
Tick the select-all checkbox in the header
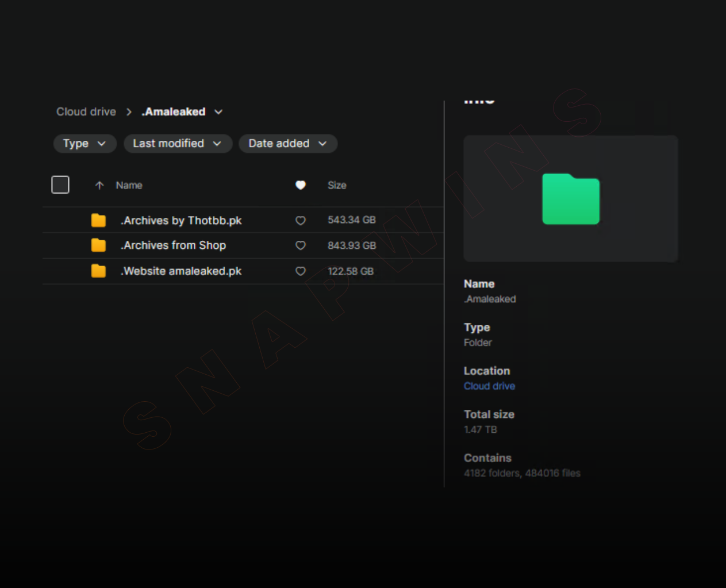pos(60,185)
